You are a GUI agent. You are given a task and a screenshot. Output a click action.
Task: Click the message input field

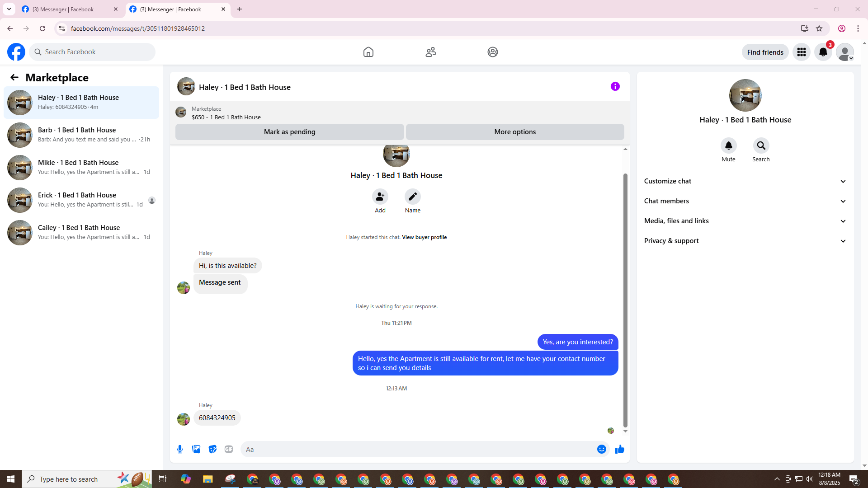click(x=418, y=449)
